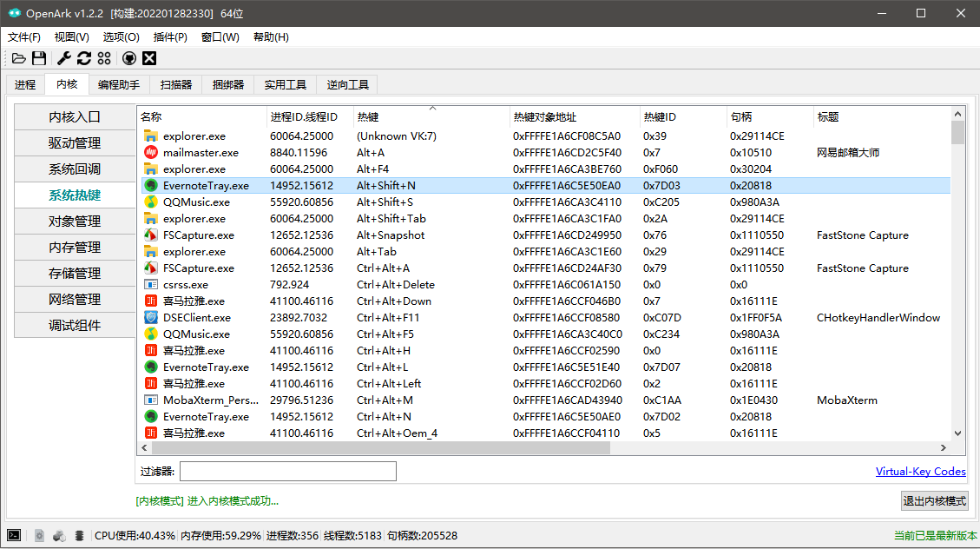Image resolution: width=980 pixels, height=549 pixels.
Task: Select 驱动管理 in the sidebar
Action: coord(75,143)
